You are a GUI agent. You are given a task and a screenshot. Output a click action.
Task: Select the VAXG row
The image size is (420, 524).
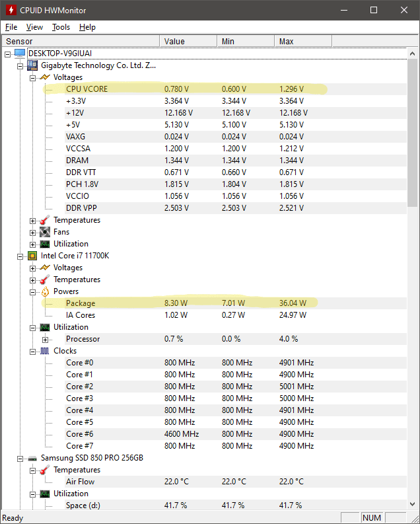tap(236, 137)
